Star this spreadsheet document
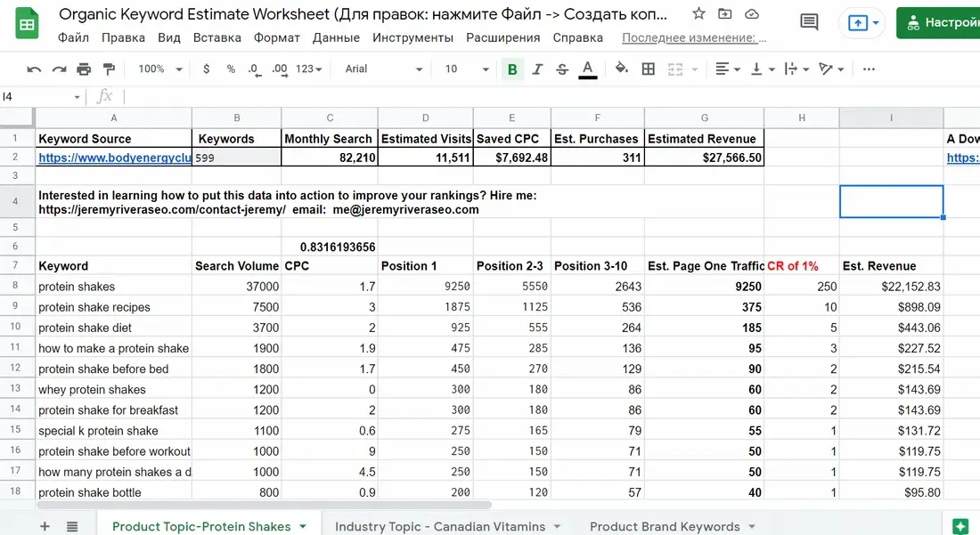Image resolution: width=980 pixels, height=535 pixels. 698,13
